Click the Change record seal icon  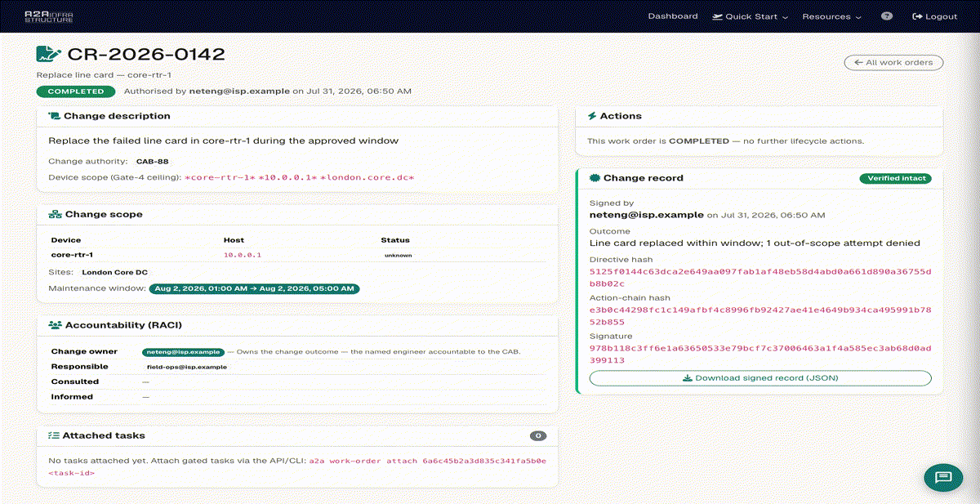tap(595, 178)
